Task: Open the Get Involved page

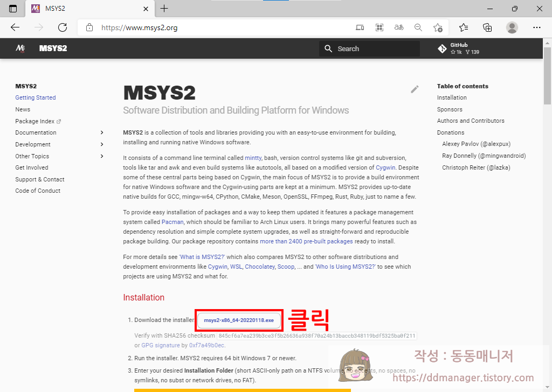Action: 32,167
